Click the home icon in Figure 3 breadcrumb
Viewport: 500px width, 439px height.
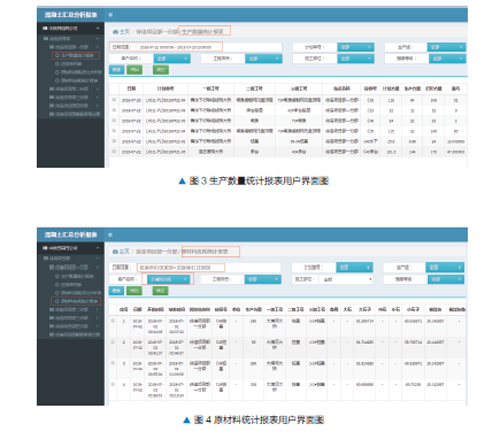coord(115,32)
